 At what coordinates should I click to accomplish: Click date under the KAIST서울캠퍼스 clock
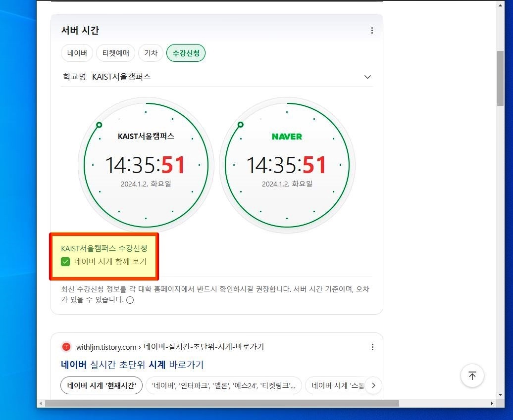point(146,184)
